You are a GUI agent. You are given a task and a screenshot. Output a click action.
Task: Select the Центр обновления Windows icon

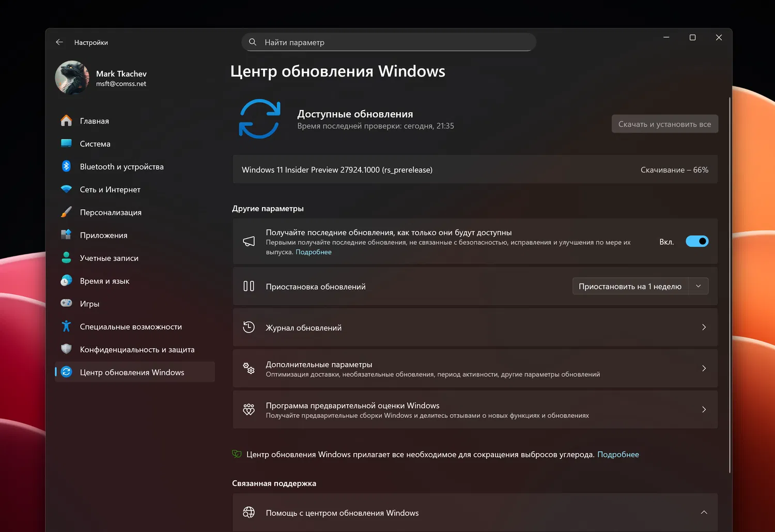[67, 372]
